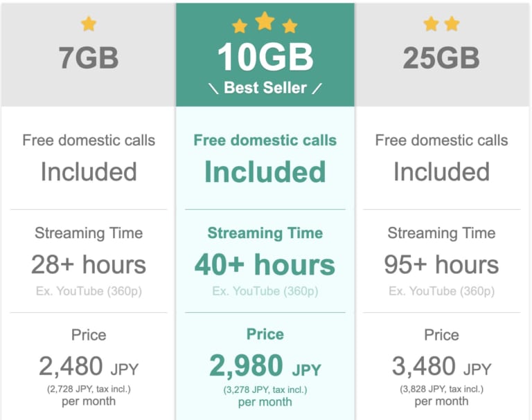Click Included under 7GB free calls
Viewport: 532px width, 420px height.
point(89,172)
